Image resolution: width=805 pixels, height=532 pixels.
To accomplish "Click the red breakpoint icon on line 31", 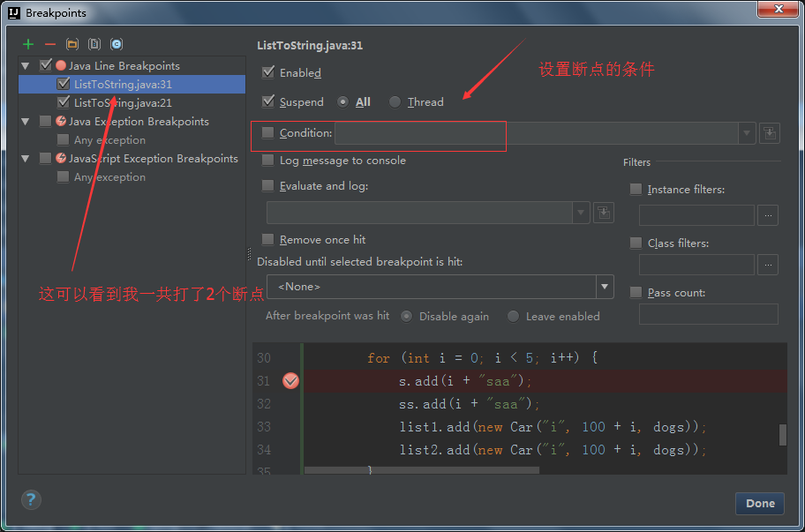I will (x=290, y=381).
